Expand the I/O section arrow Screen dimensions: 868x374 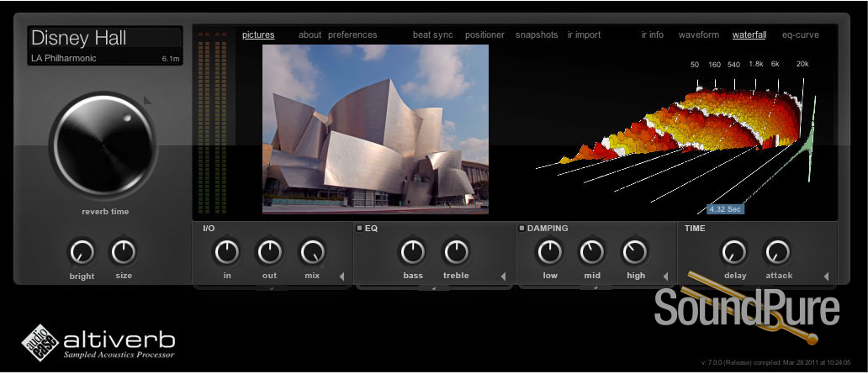pos(341,276)
